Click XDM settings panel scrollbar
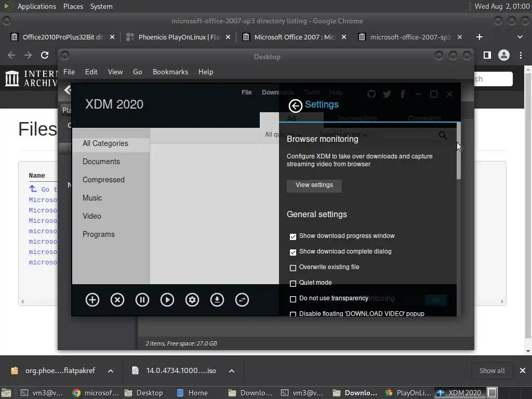This screenshot has height=399, width=532. click(x=459, y=151)
